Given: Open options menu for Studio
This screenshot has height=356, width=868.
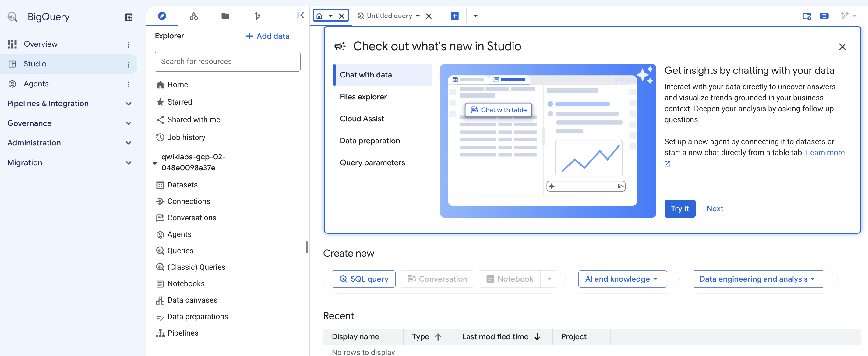Looking at the screenshot, I should 129,64.
